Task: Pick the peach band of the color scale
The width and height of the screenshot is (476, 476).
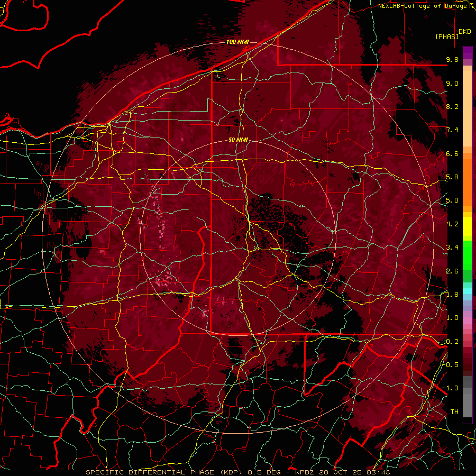Action: click(467, 109)
